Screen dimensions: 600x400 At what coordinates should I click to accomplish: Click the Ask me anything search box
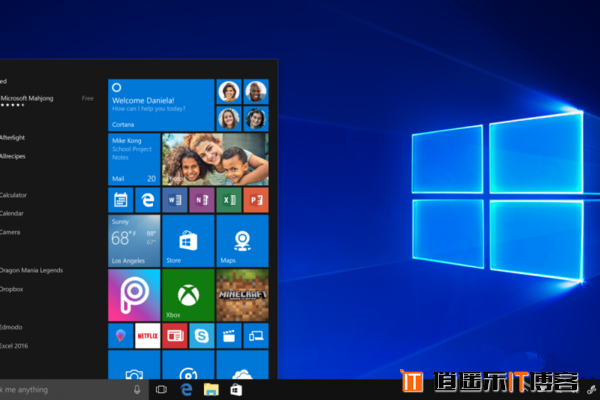74,390
